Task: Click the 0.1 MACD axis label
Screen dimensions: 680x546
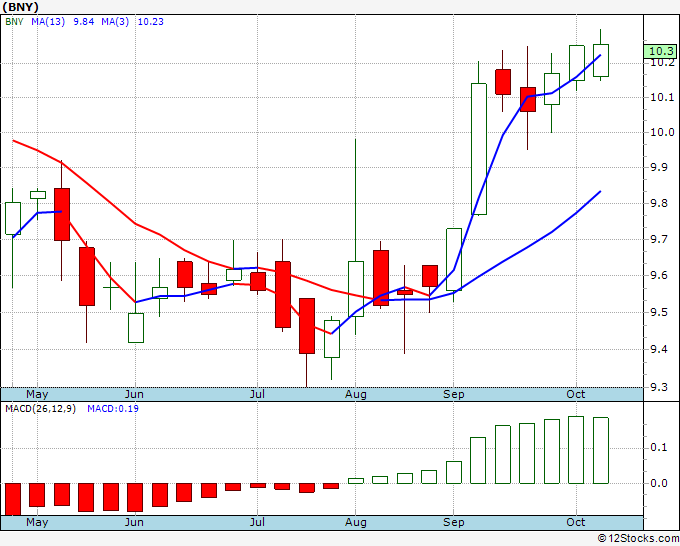Action: (x=659, y=448)
